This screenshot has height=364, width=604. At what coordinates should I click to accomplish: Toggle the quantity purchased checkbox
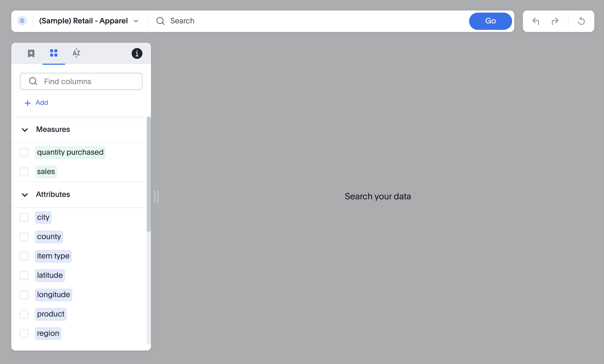point(24,152)
